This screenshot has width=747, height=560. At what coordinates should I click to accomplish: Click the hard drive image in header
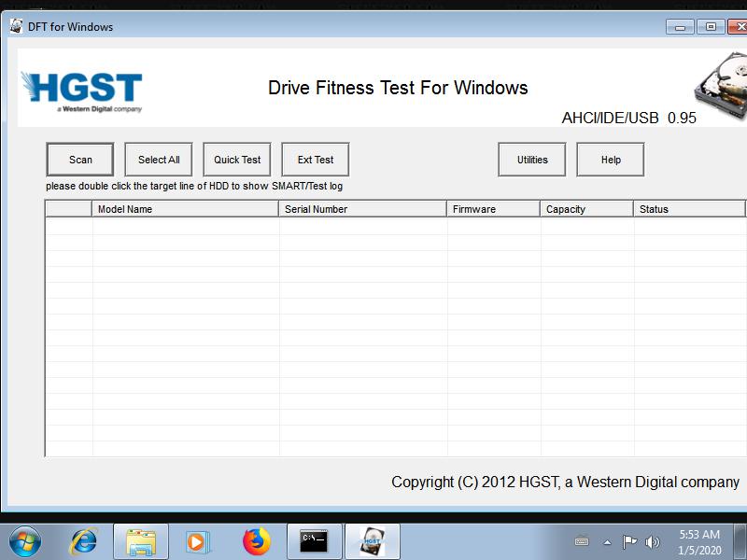point(720,86)
